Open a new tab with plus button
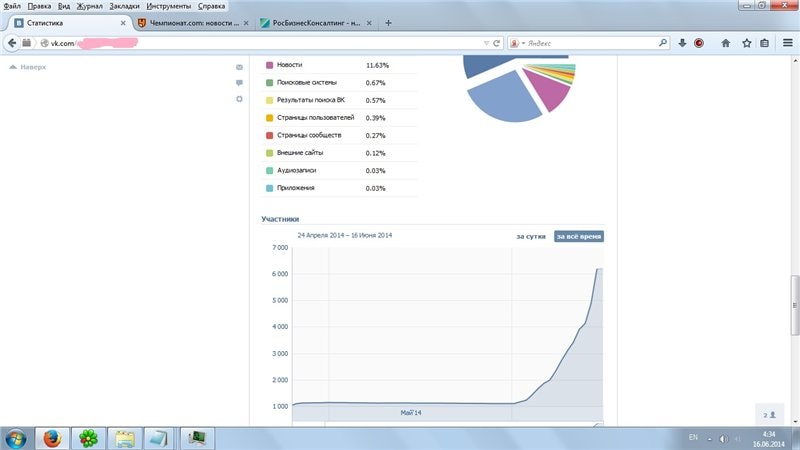 388,23
